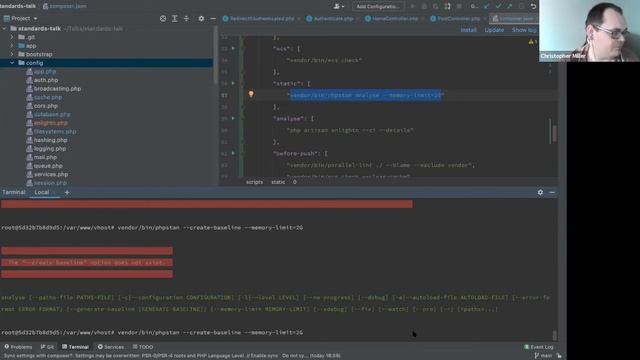The height and width of the screenshot is (360, 640).
Task: Run the "ecs" script gutter arrow
Action: pos(233,48)
